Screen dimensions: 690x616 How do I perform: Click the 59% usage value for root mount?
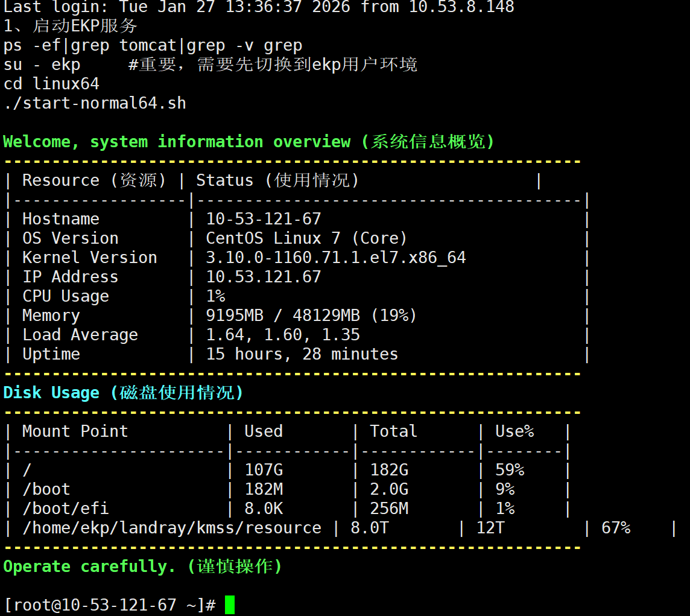pos(510,470)
